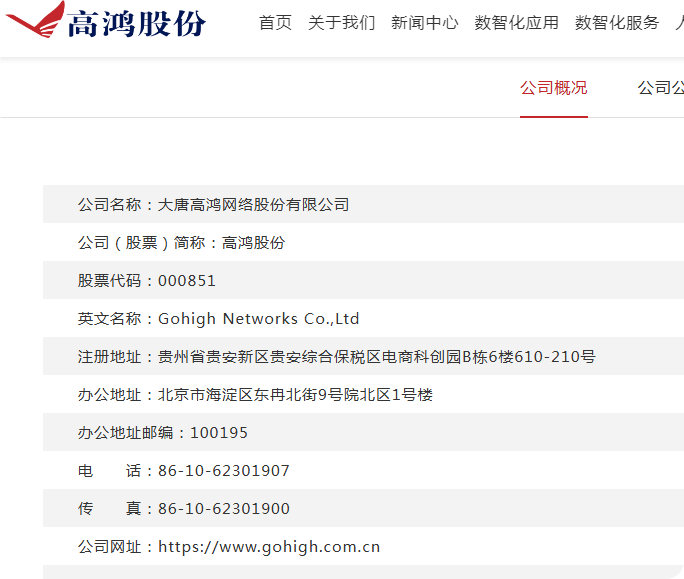The image size is (684, 579).
Task: Click the 高鸿股份 logo
Action: (105, 20)
